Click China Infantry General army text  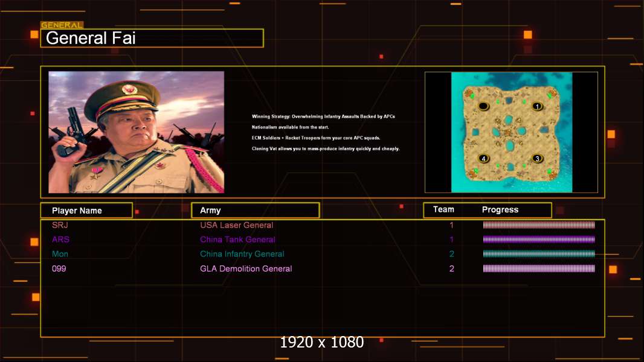click(242, 254)
